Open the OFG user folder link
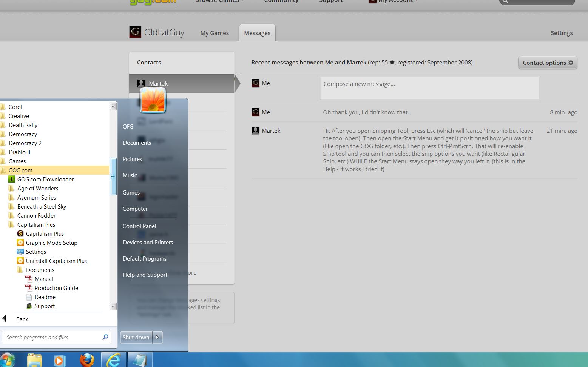Screen dimensions: 588x367 (128, 126)
